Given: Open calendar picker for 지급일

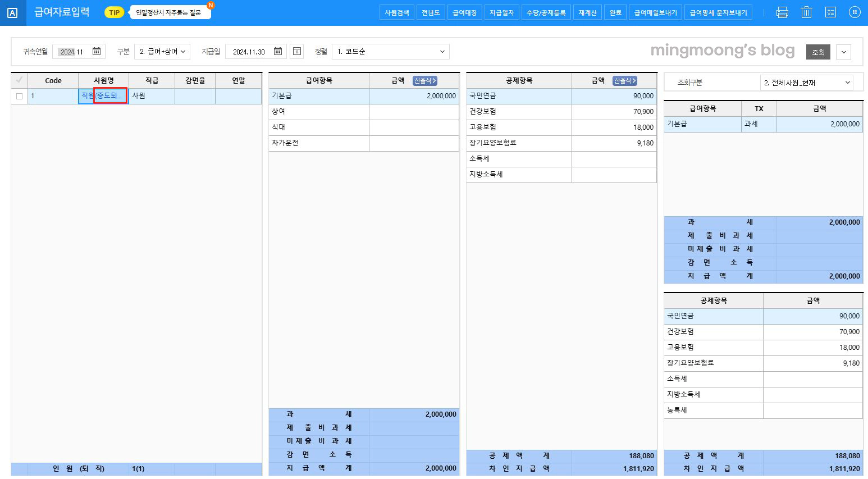Looking at the screenshot, I should [x=278, y=52].
